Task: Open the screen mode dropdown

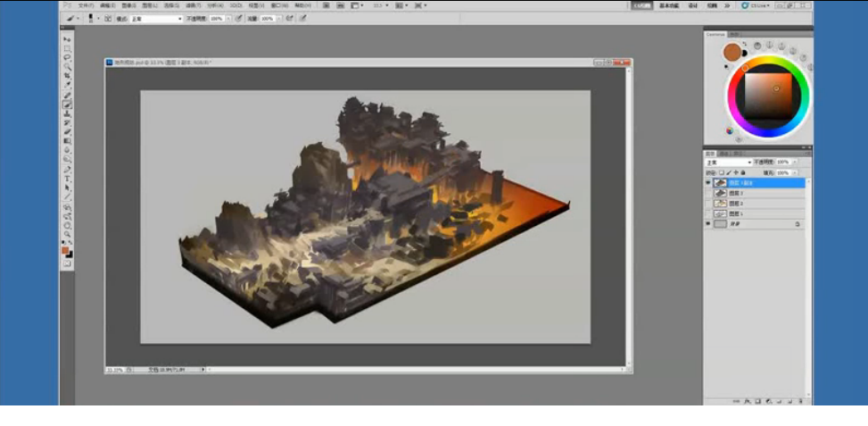Action: [x=421, y=5]
